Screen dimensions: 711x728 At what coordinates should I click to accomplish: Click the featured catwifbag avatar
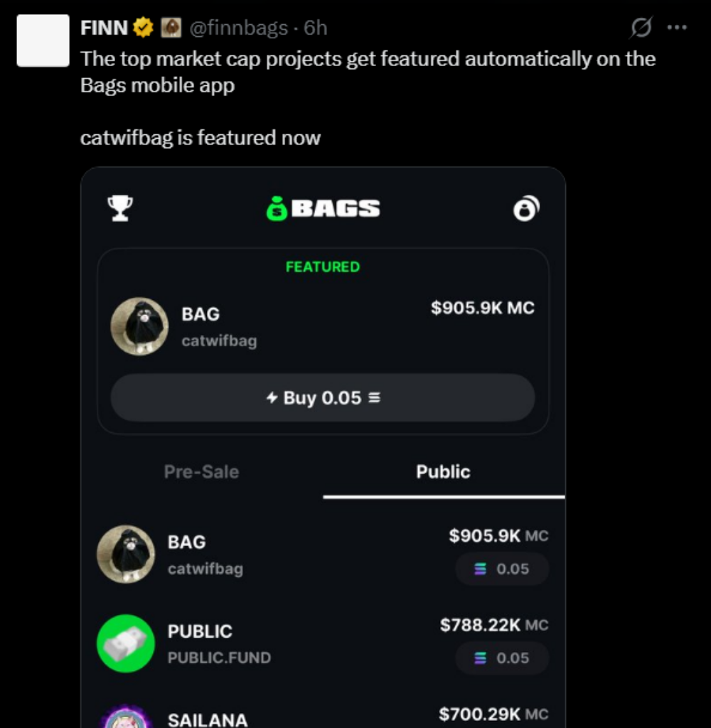click(x=139, y=326)
